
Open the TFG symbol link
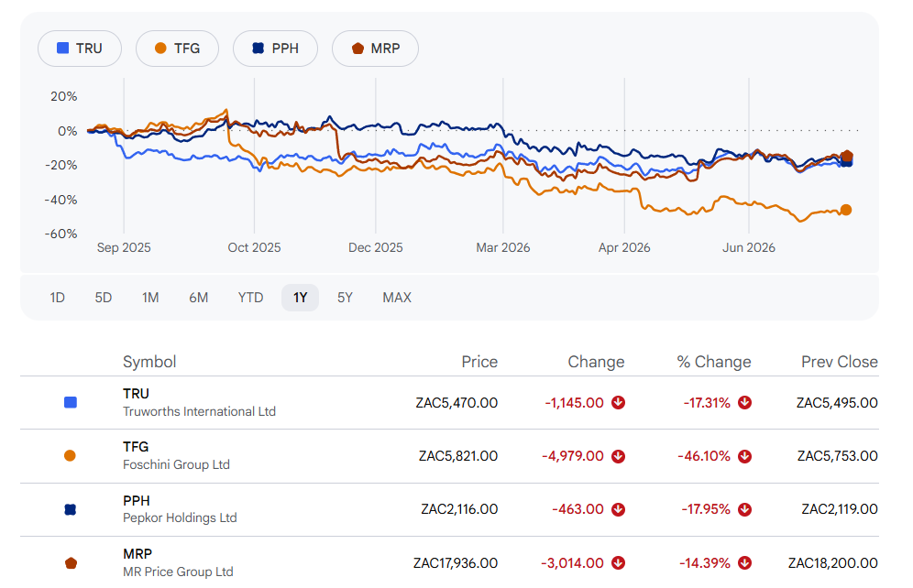136,447
